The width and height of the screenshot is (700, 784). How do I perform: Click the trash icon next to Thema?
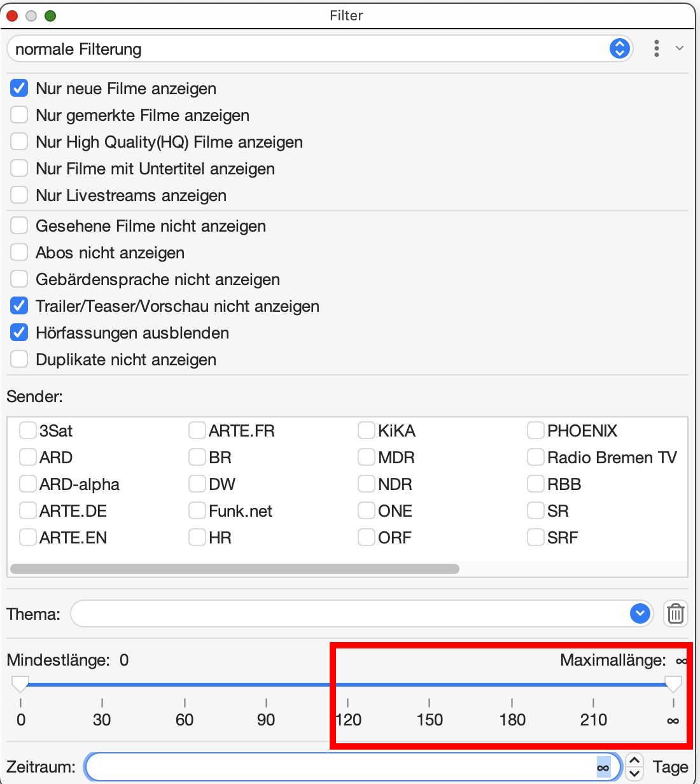pos(675,614)
